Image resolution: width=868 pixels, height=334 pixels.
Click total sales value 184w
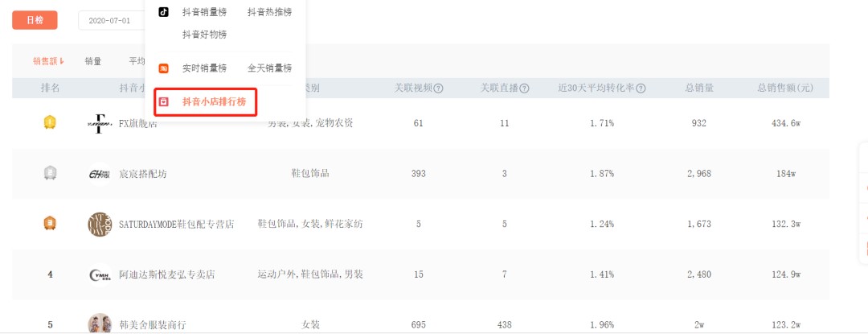(785, 174)
